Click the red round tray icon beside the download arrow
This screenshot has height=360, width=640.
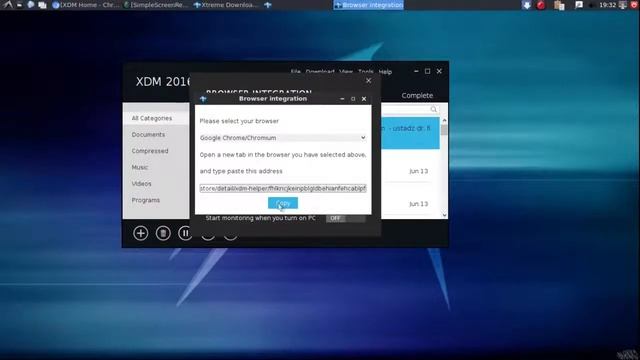tap(541, 5)
